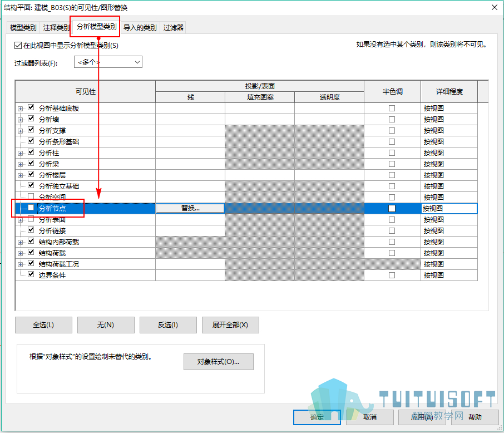
Task: Click 按视图 detail cell for 分析墙
Action: [x=449, y=119]
